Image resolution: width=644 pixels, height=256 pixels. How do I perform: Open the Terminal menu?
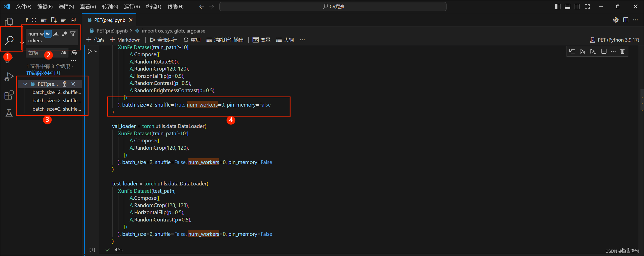153,7
